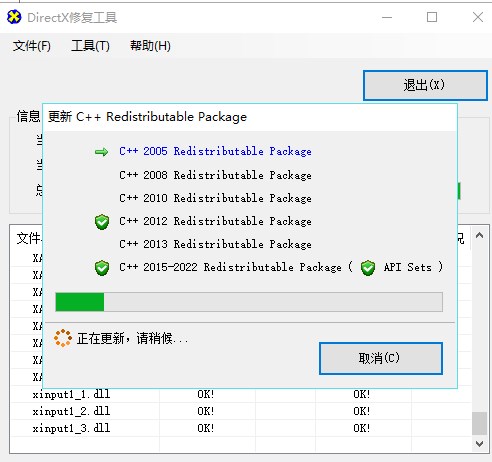This screenshot has width=492, height=462.
Task: Select the xinput1_1.dll row
Action: (242, 395)
